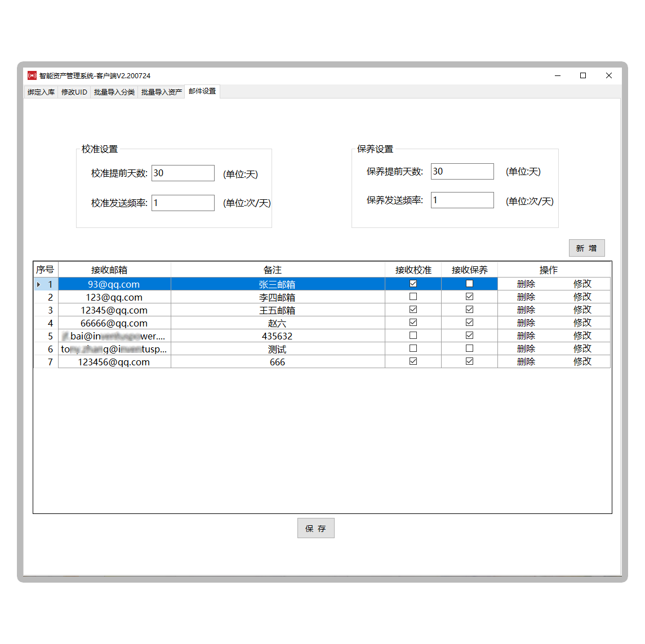Click the 校准提前天数 input field
This screenshot has width=645, height=644.
pyautogui.click(x=183, y=173)
